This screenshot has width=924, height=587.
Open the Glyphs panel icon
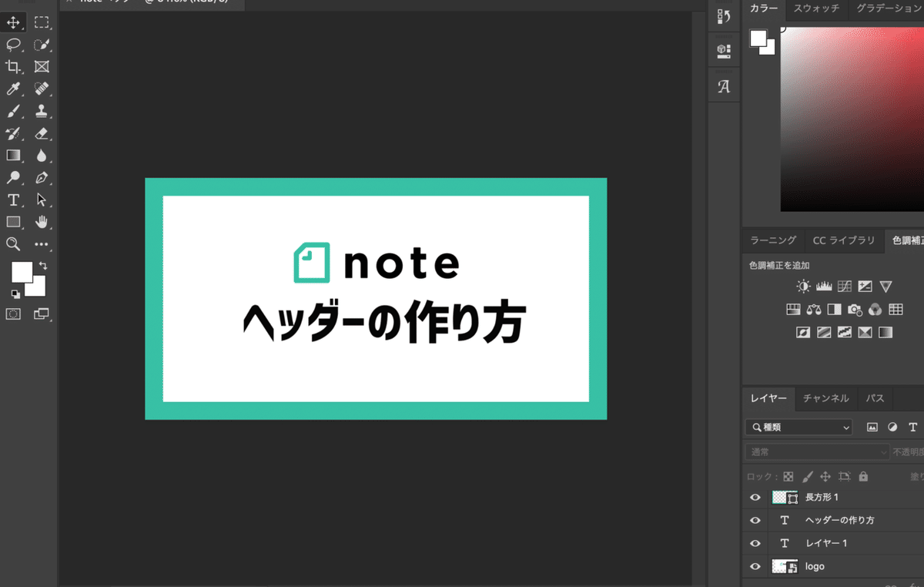[724, 86]
